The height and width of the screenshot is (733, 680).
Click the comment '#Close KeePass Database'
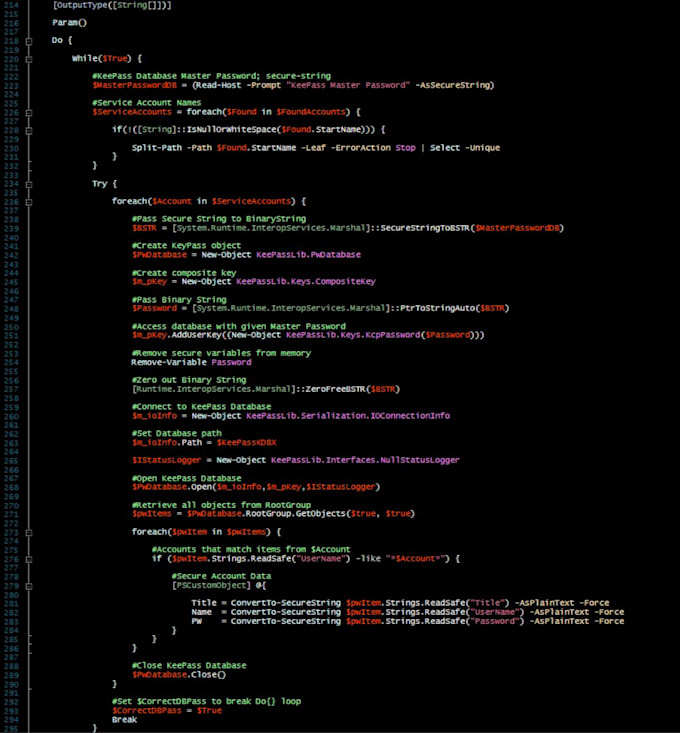[189, 666]
